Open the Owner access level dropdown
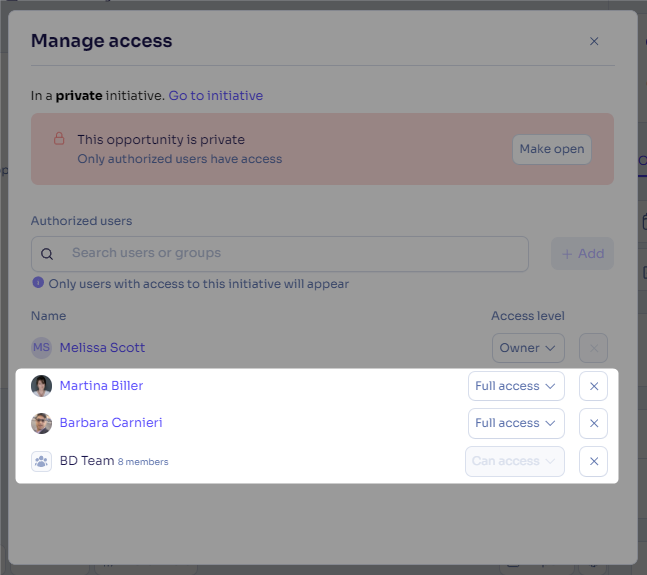 pyautogui.click(x=528, y=348)
